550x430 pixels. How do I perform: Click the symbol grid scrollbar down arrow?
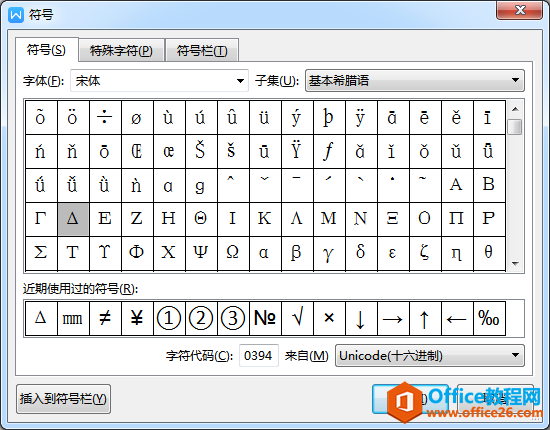click(515, 263)
